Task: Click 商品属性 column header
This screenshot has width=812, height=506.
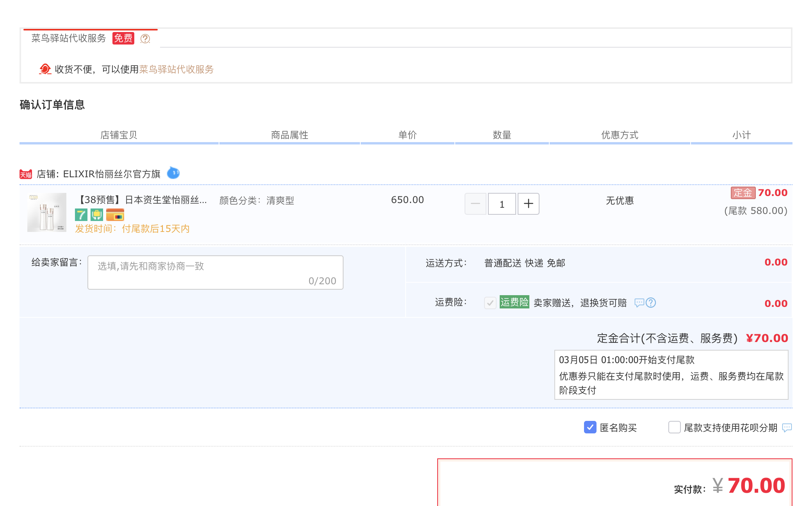Action: (x=290, y=135)
